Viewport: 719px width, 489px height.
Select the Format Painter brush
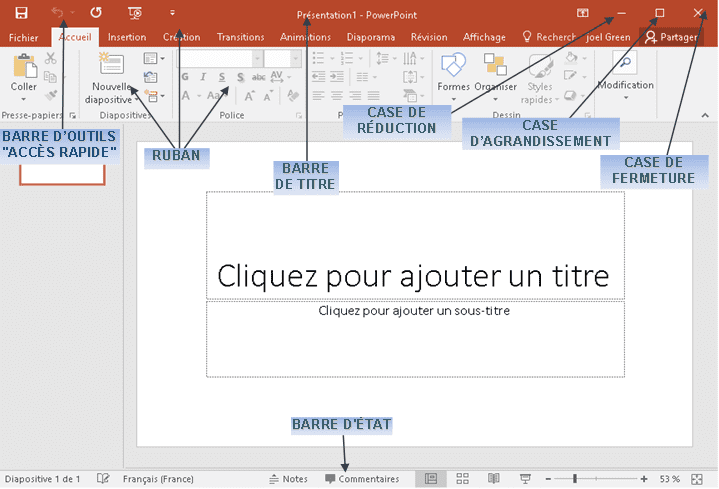click(50, 95)
